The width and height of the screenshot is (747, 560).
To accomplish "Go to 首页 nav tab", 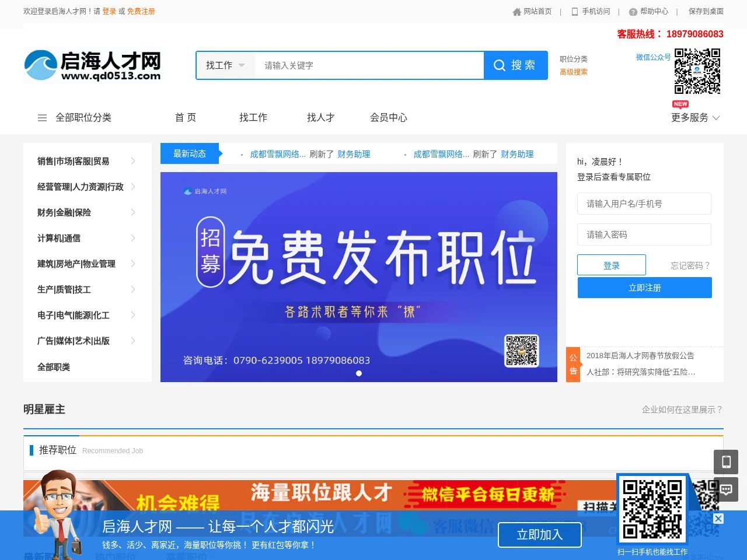I will coord(186,118).
